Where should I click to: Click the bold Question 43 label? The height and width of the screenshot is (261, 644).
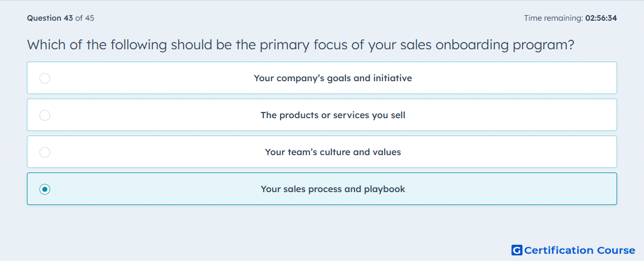[x=50, y=18]
